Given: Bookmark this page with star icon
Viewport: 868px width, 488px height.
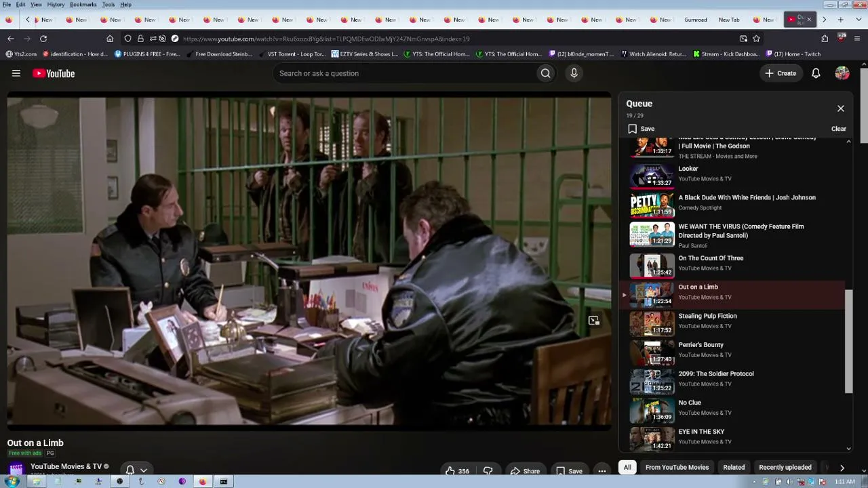Looking at the screenshot, I should [756, 39].
